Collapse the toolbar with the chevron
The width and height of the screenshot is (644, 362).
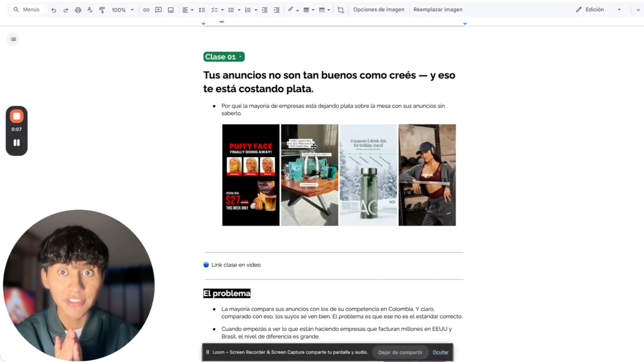click(638, 10)
